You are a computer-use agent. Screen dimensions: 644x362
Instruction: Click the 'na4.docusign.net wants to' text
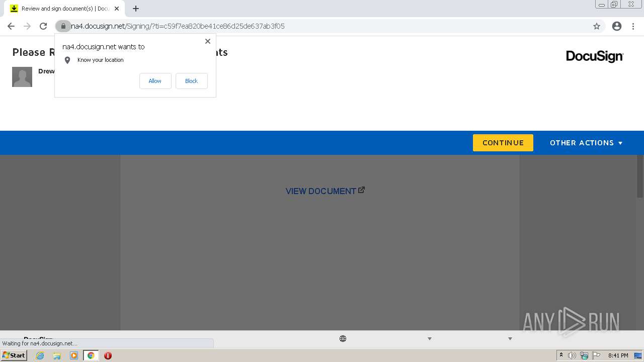point(103,47)
